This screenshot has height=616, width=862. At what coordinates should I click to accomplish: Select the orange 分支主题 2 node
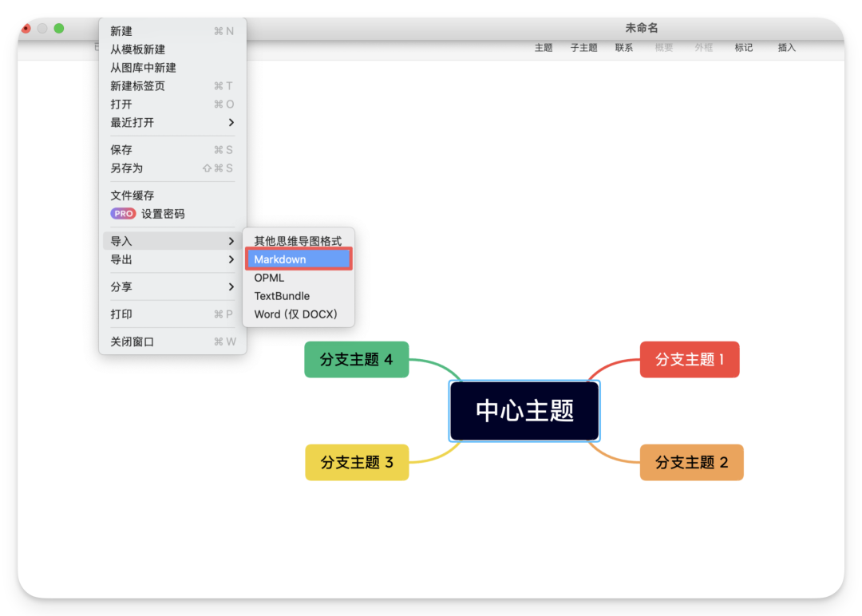click(691, 462)
